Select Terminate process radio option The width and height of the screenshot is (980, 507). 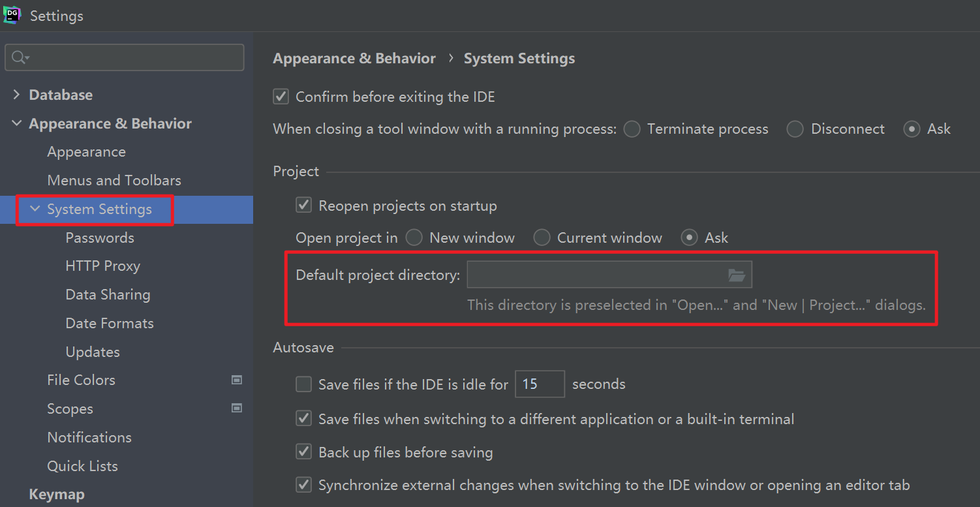coord(632,129)
